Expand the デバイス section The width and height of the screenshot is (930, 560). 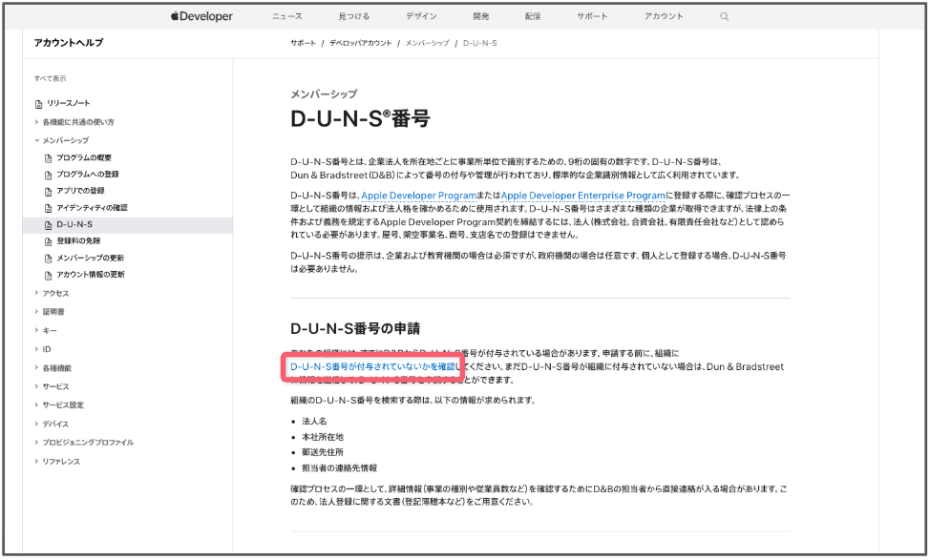pos(52,425)
